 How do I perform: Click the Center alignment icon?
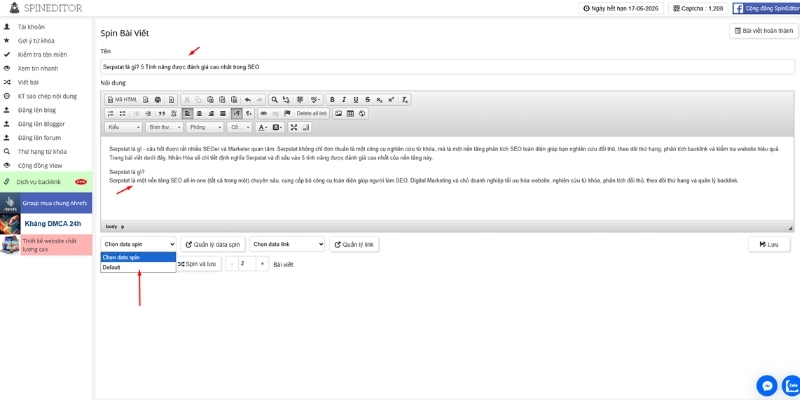click(199, 113)
